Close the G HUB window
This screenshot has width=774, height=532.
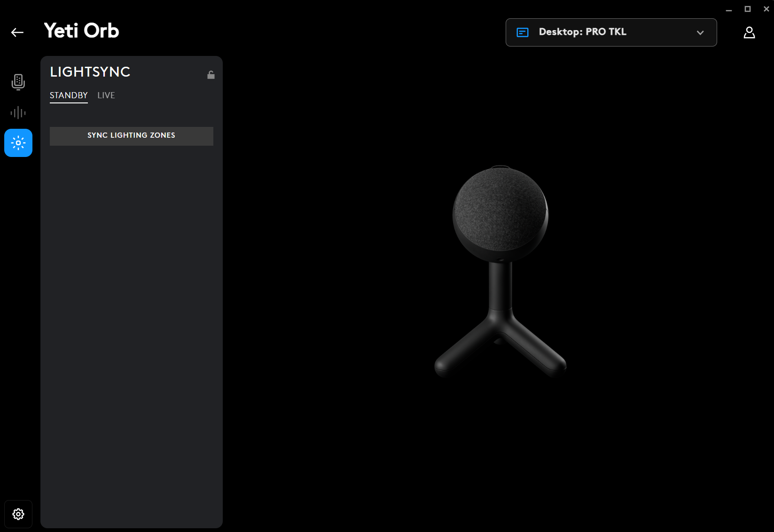click(766, 9)
